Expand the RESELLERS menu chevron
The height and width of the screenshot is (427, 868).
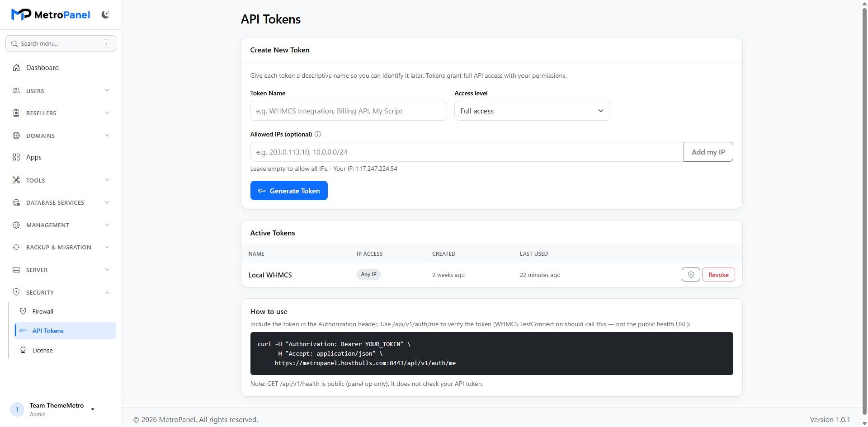107,113
